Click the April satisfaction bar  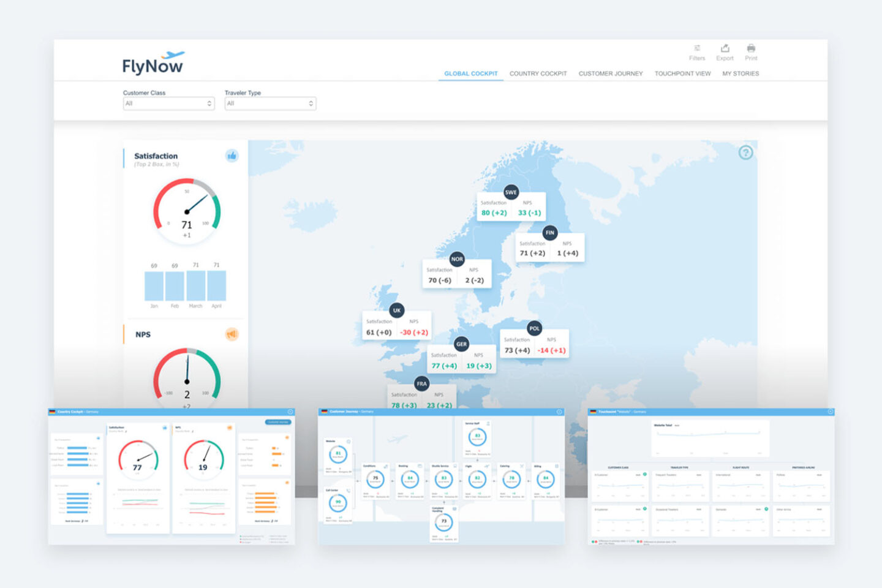click(x=217, y=286)
